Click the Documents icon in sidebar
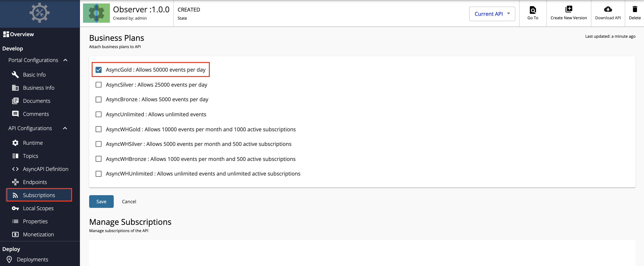This screenshot has height=266, width=644. 15,101
